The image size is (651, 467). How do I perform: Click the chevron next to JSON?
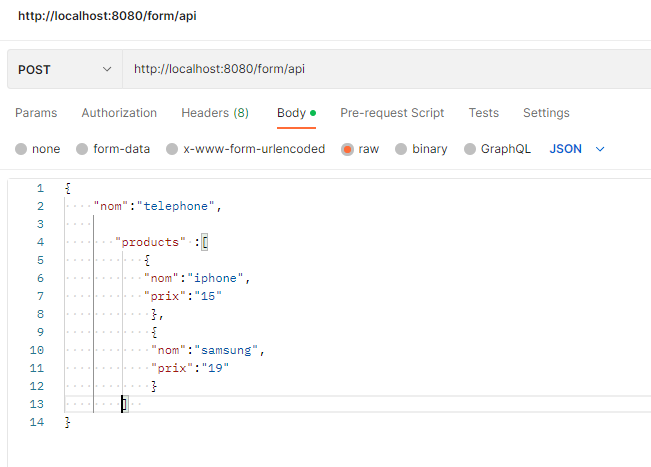(x=600, y=149)
